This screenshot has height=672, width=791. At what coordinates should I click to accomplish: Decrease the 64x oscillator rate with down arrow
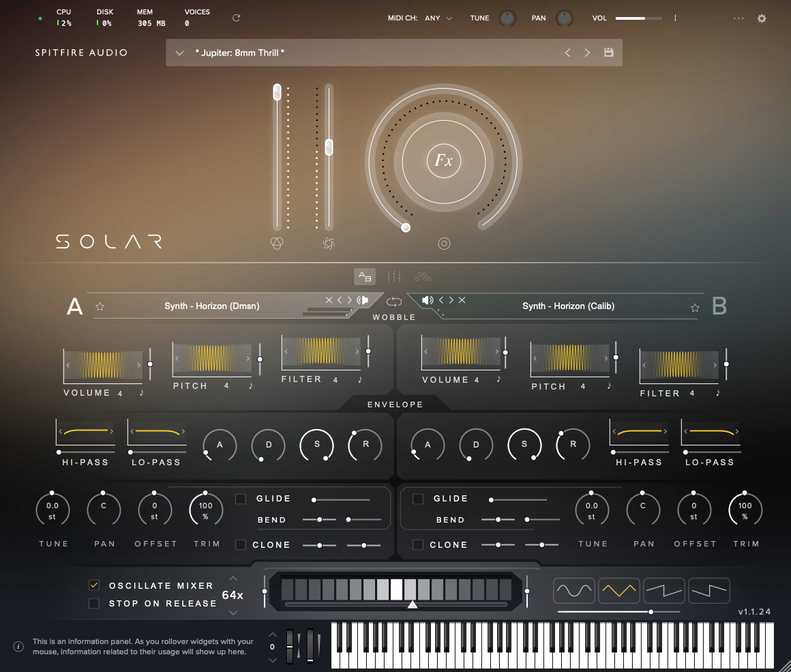pyautogui.click(x=233, y=612)
